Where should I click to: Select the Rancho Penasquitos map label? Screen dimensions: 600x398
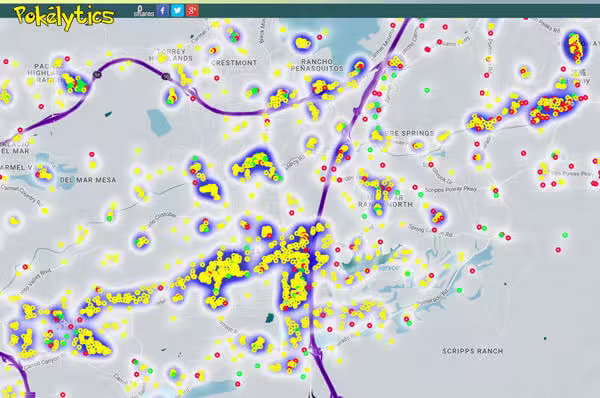click(x=317, y=65)
